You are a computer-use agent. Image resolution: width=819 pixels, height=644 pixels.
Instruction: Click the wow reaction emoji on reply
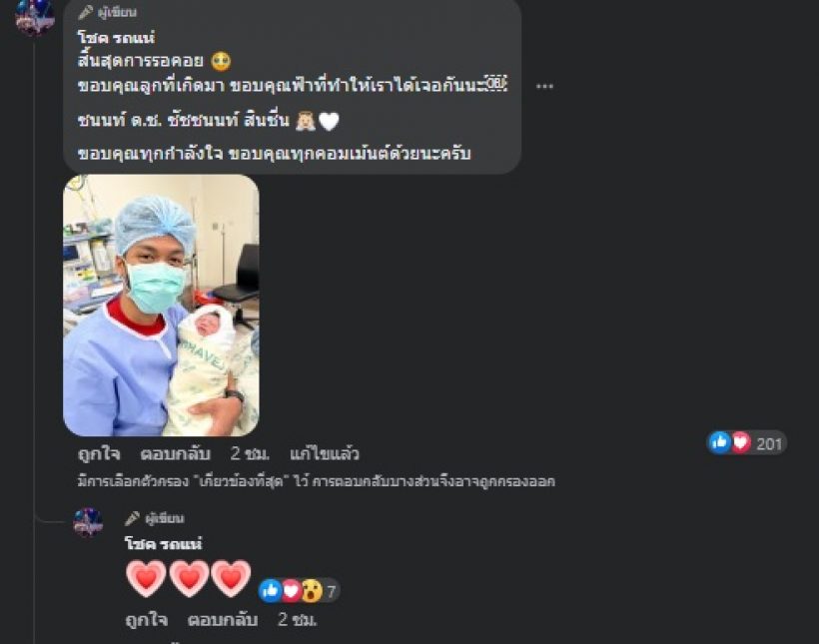[312, 591]
